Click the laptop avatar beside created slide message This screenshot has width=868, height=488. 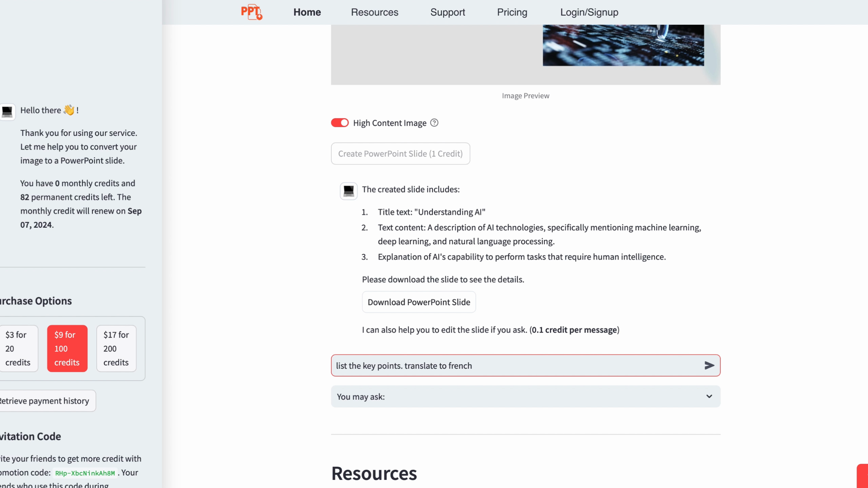(349, 191)
